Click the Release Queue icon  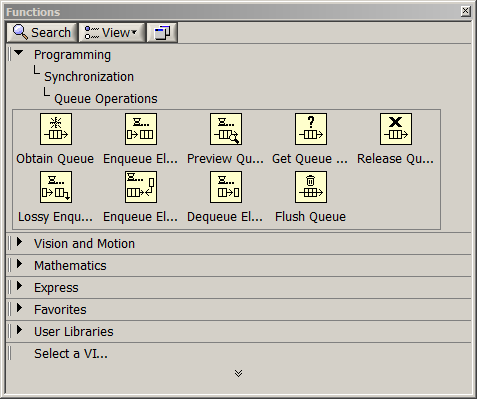[396, 129]
